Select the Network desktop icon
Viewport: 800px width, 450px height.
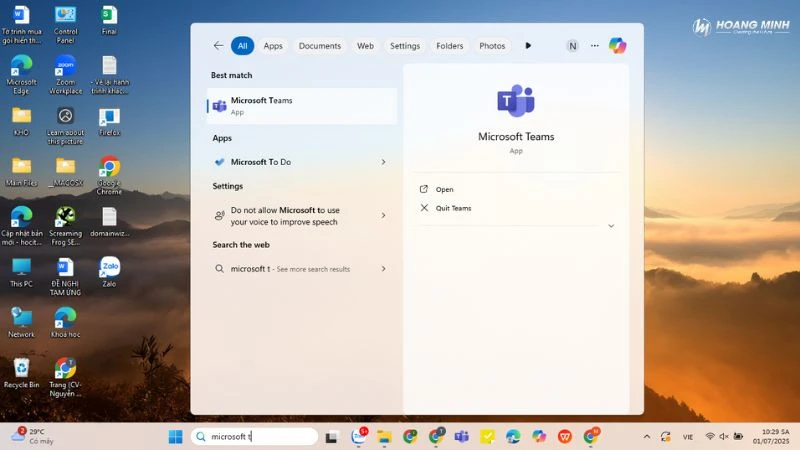coord(21,323)
